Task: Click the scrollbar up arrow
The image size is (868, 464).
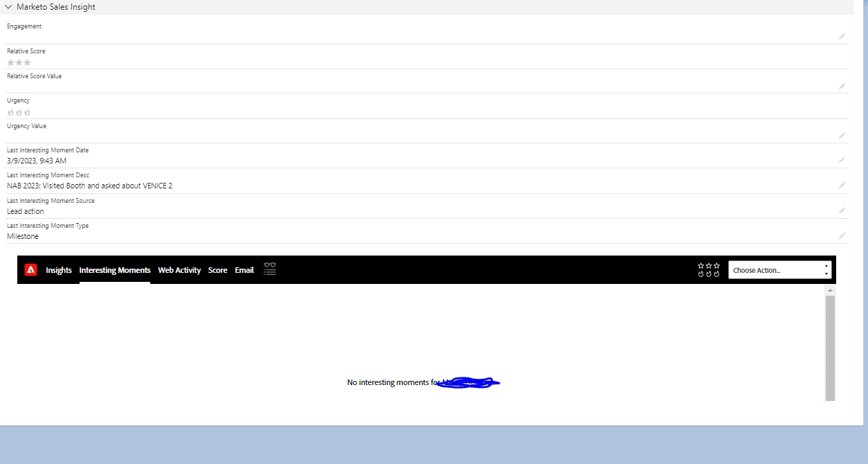Action: coord(831,291)
